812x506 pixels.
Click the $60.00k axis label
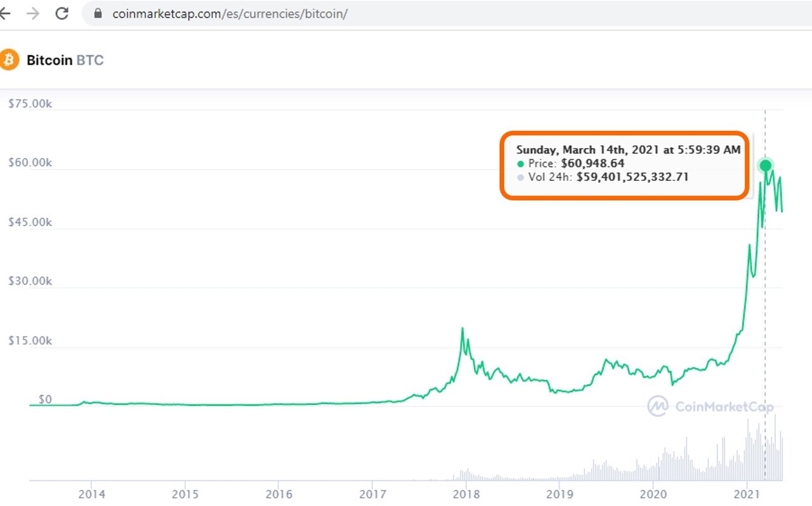(30, 163)
